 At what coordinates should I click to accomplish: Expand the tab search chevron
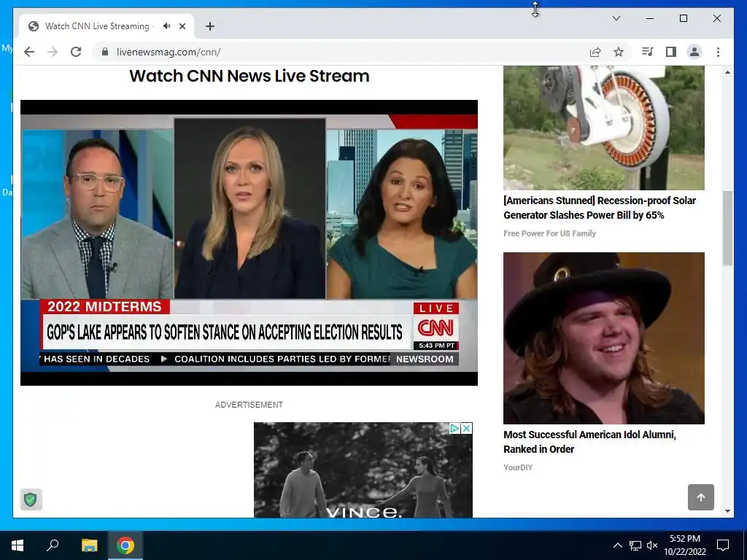616,18
